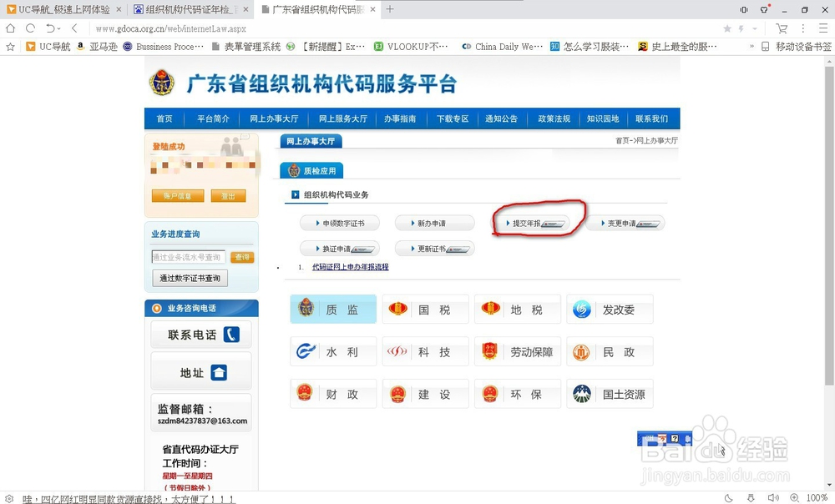Click 账户信息 button
This screenshot has height=504, width=835.
(x=177, y=196)
